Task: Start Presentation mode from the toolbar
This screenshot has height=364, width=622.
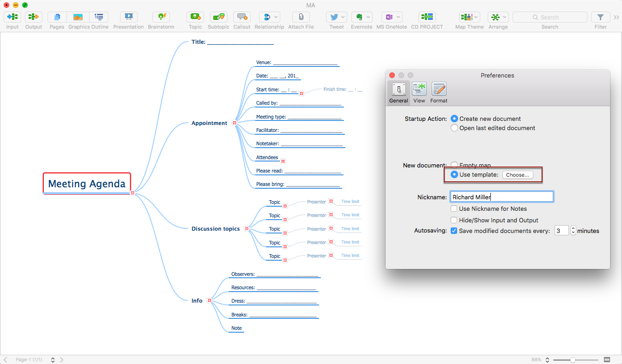Action: point(128,17)
